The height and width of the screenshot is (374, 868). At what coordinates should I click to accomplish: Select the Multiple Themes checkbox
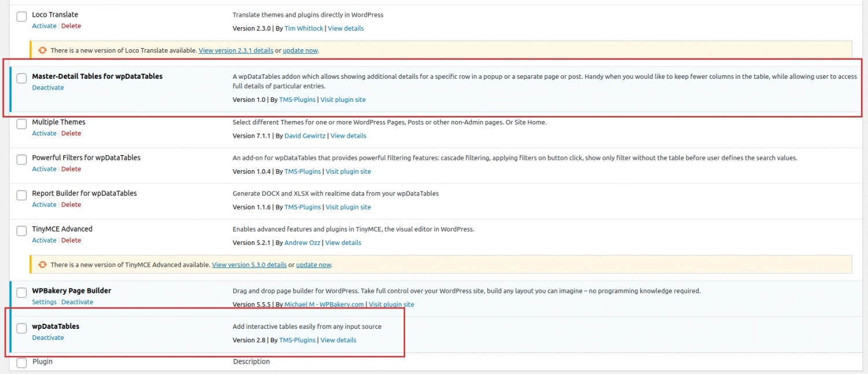(21, 124)
